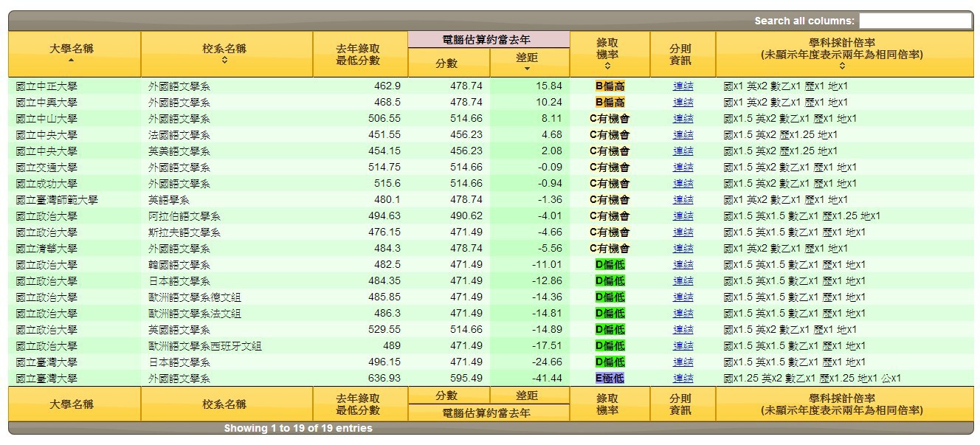Open 連結 link for 歐洲語文學系西班牙文組 row
The image size is (980, 445).
(683, 345)
